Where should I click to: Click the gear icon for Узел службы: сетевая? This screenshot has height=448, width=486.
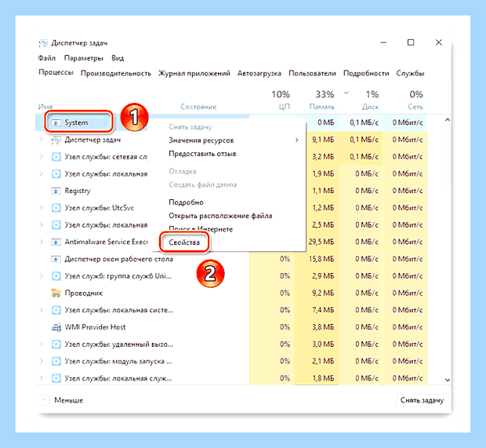[x=56, y=157]
